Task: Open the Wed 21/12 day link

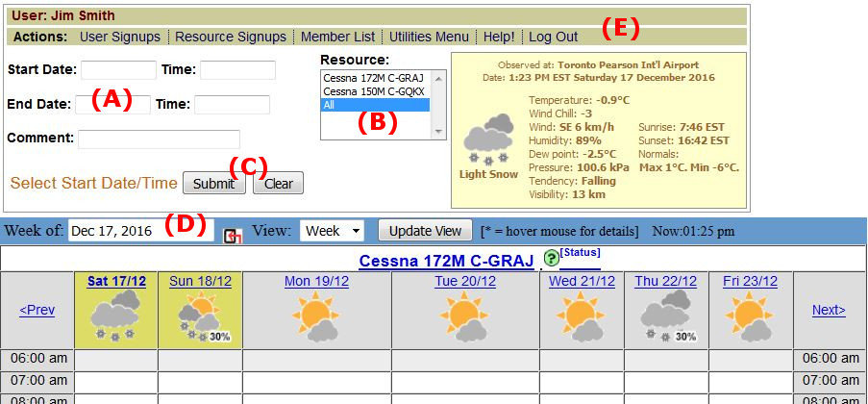Action: click(582, 281)
